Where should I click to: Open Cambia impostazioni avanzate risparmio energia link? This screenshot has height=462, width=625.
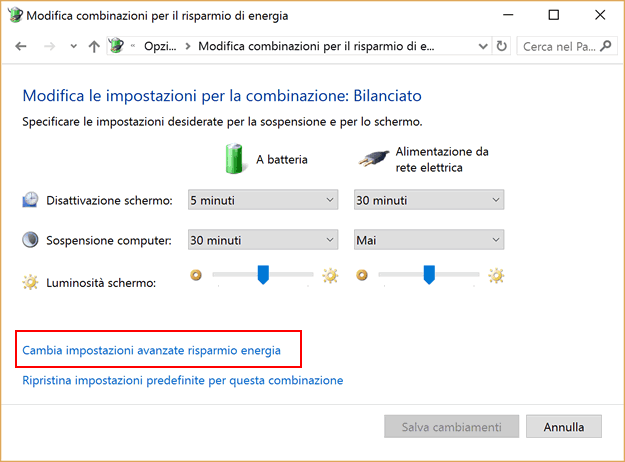coord(151,350)
